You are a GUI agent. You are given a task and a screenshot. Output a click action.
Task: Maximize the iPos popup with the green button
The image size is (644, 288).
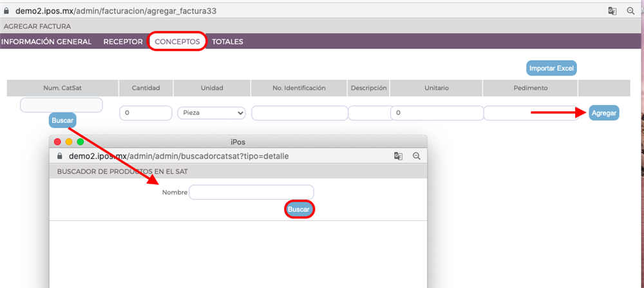80,142
